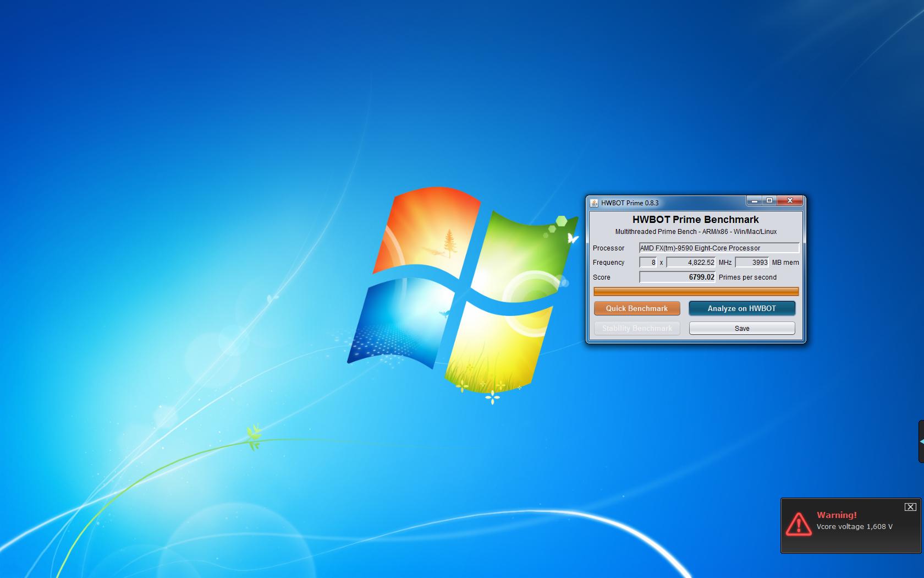The image size is (924, 578).
Task: Click the 'Score' label
Action: point(601,277)
